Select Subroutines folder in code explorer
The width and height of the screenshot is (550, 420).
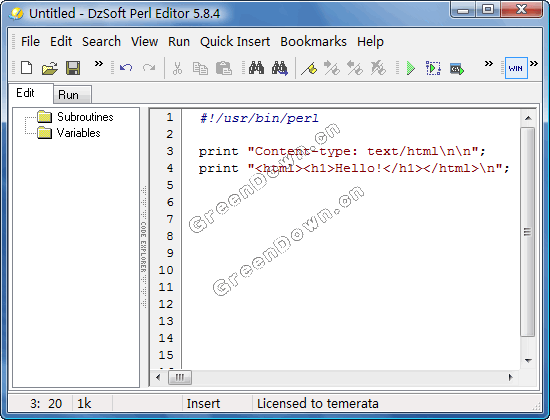pos(85,116)
